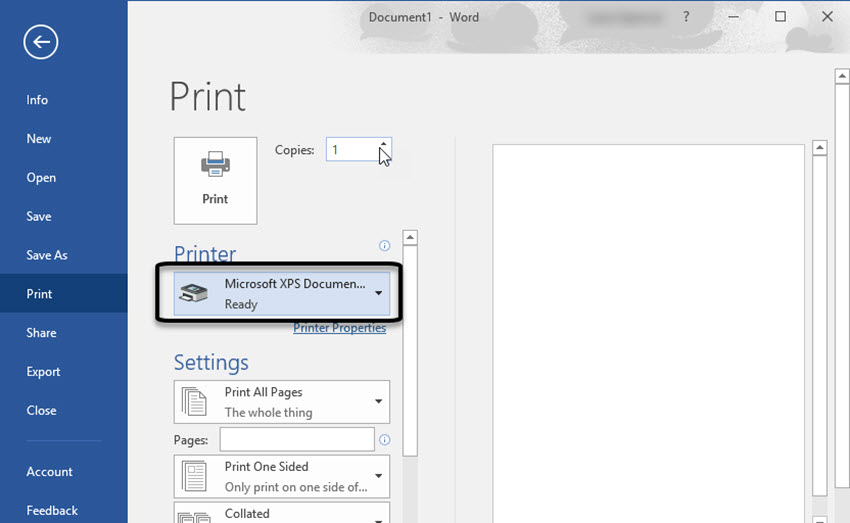Click the Pages range input field
The height and width of the screenshot is (523, 850).
pos(297,440)
